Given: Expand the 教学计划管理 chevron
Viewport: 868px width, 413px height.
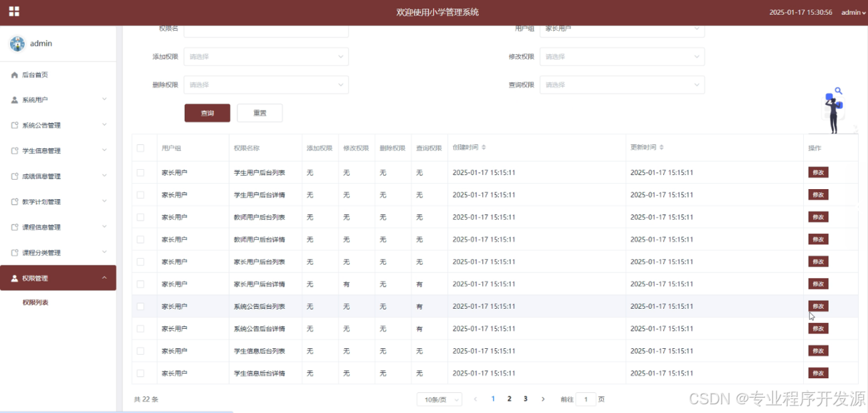Looking at the screenshot, I should point(104,201).
